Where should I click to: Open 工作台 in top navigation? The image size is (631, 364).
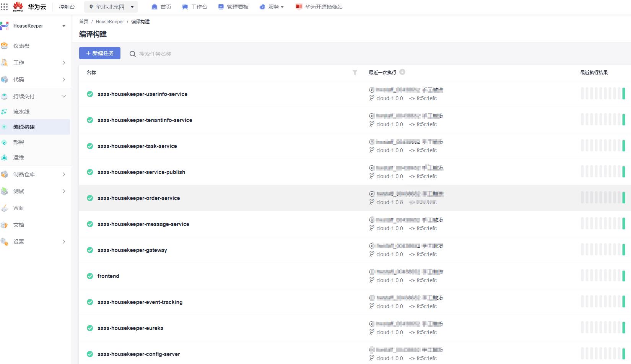195,7
